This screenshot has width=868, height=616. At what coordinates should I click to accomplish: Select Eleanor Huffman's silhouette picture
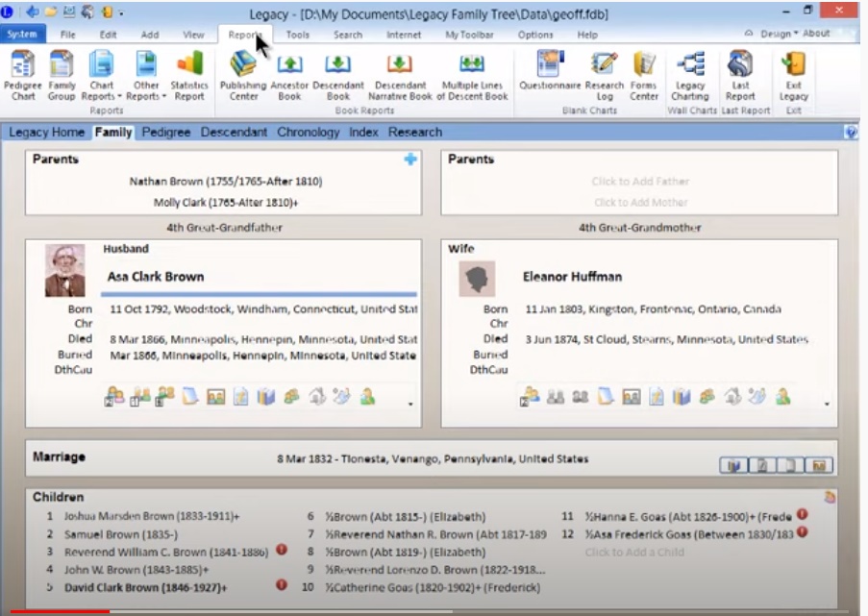click(477, 279)
